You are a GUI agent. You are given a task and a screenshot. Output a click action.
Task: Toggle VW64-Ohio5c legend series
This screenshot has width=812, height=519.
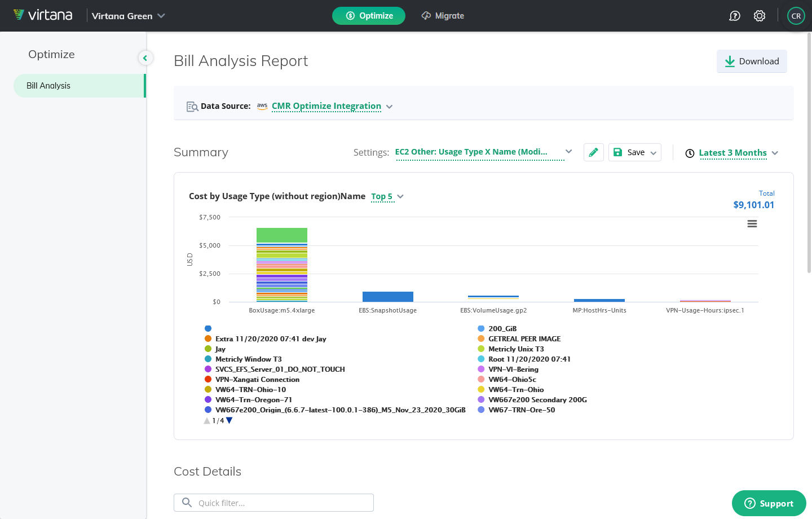click(507, 380)
